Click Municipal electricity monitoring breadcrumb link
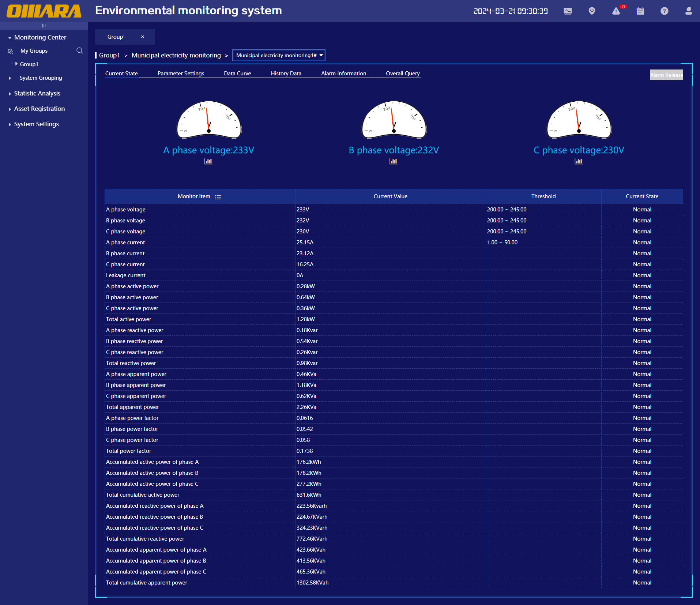 [x=176, y=55]
